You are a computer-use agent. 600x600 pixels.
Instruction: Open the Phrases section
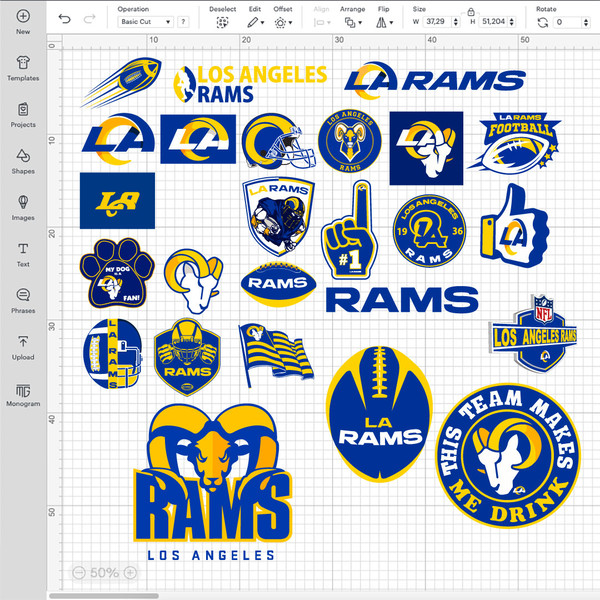(x=23, y=301)
